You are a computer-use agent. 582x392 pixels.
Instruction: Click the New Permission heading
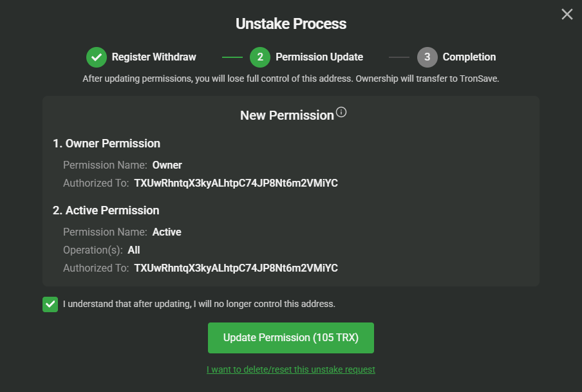(286, 116)
